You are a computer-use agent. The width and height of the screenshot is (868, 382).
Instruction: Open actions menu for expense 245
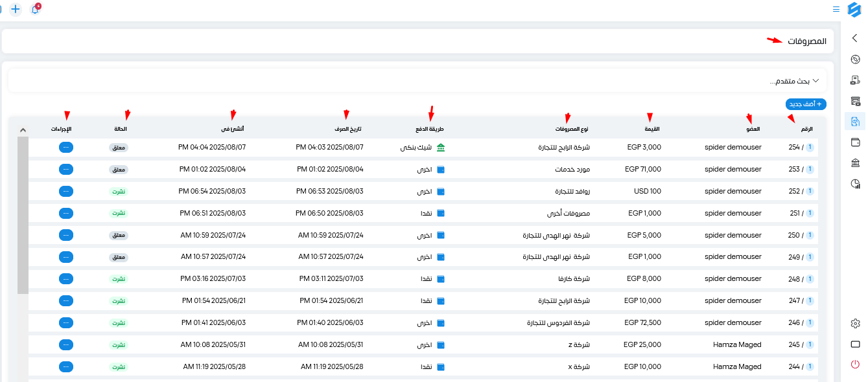[x=66, y=345]
